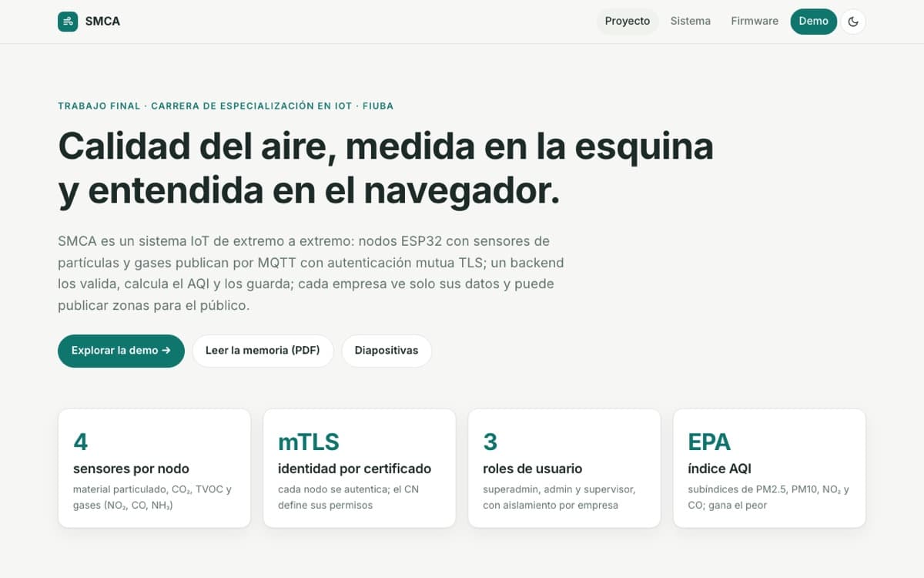Click the SMCA wind logo icon
The height and width of the screenshot is (578, 924).
(68, 22)
